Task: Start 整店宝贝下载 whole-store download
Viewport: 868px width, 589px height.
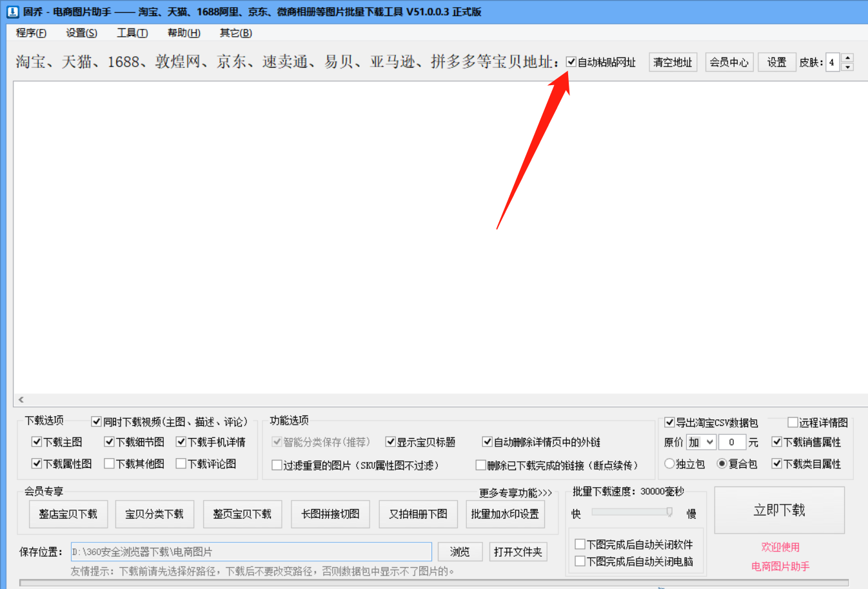Action: coord(68,514)
